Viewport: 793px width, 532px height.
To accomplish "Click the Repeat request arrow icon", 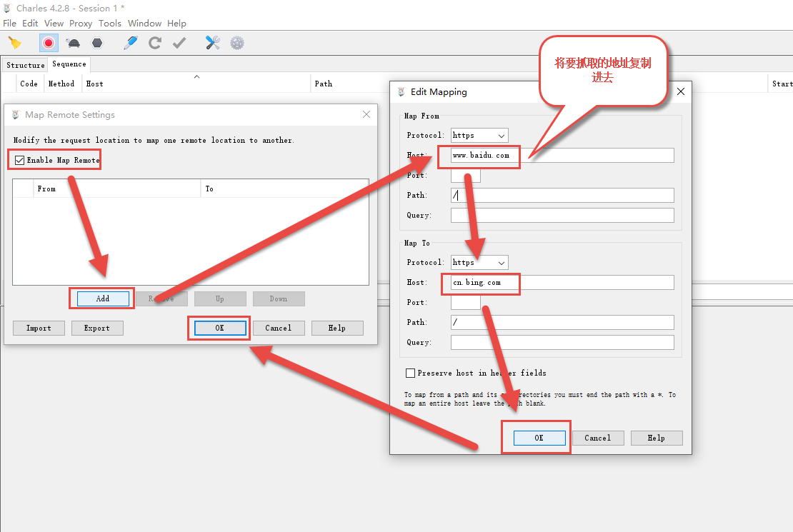I will pyautogui.click(x=154, y=43).
